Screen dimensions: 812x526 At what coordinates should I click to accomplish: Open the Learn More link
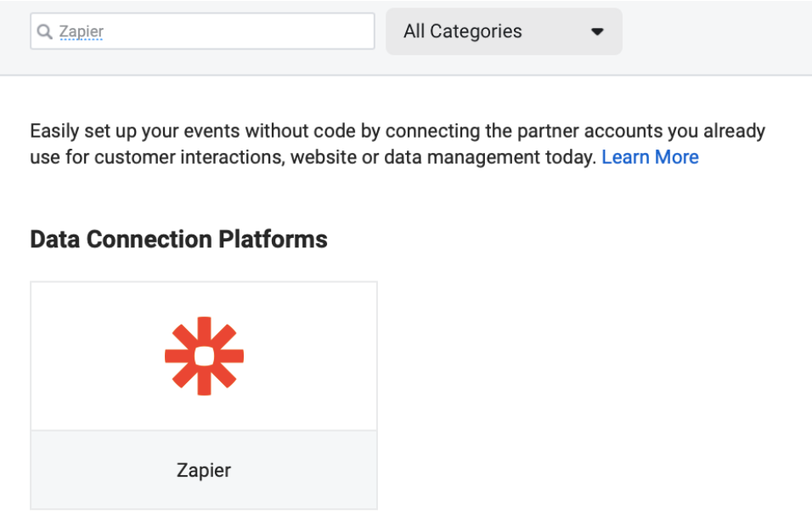click(x=650, y=157)
